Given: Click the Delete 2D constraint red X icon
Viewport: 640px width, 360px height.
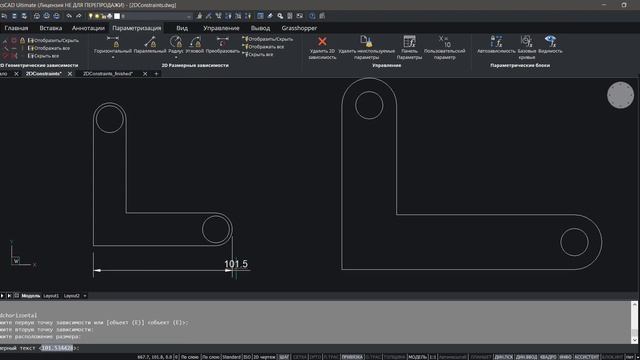Looking at the screenshot, I should coord(322,41).
